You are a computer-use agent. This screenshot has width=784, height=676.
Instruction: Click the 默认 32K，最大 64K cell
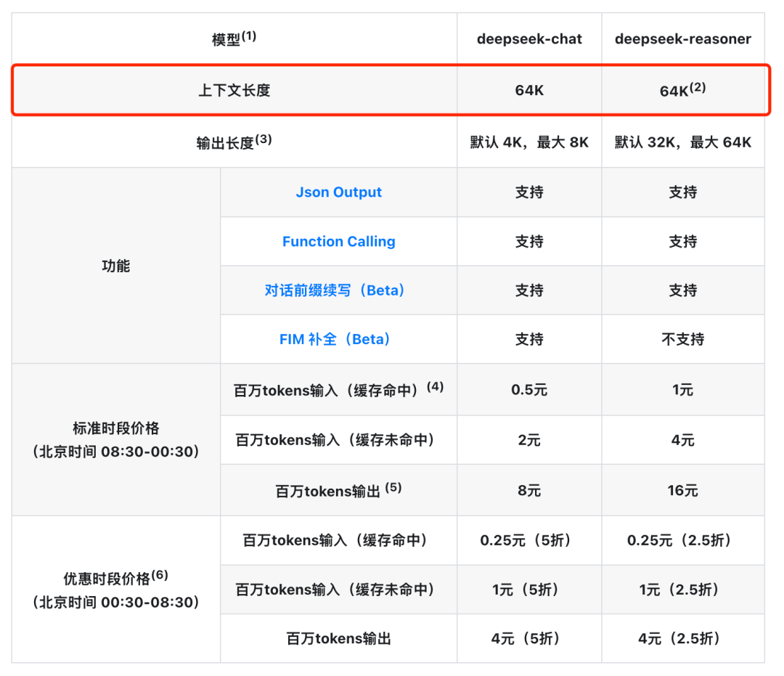tap(683, 142)
